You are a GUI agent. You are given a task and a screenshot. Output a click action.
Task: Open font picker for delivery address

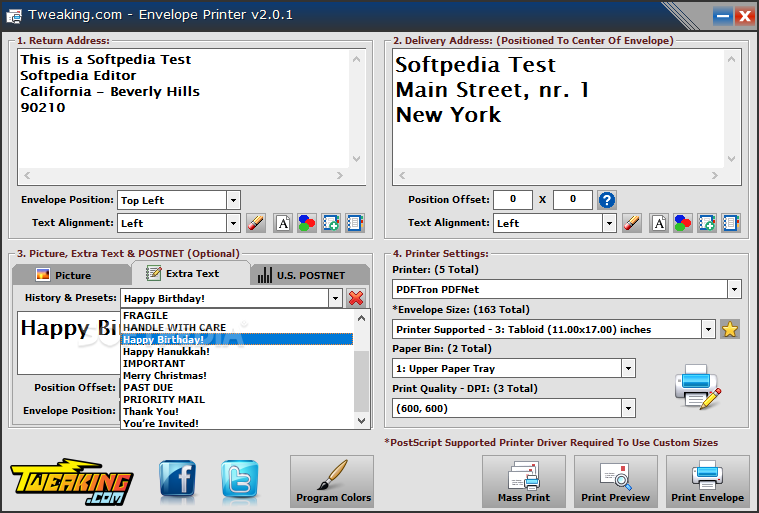[659, 223]
